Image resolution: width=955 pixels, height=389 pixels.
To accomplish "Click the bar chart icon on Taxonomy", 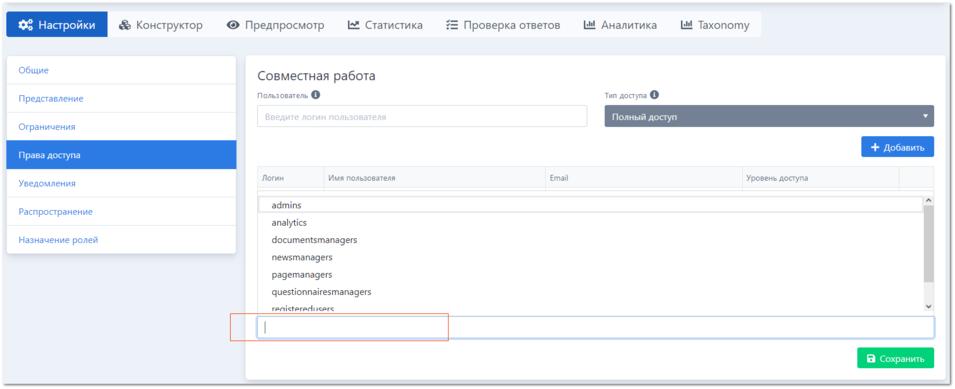I will 686,25.
